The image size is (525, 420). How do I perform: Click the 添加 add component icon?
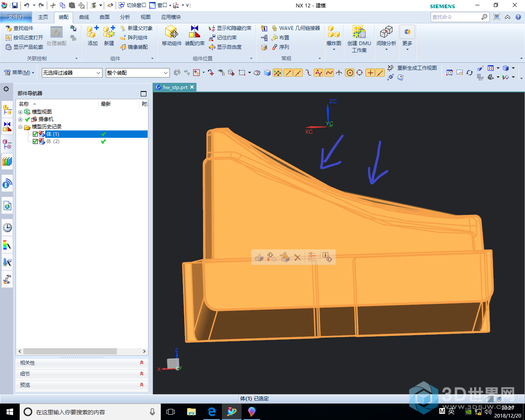93,36
